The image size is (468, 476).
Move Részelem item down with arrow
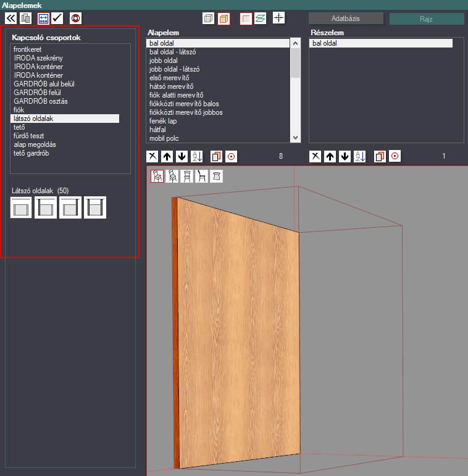coord(345,156)
